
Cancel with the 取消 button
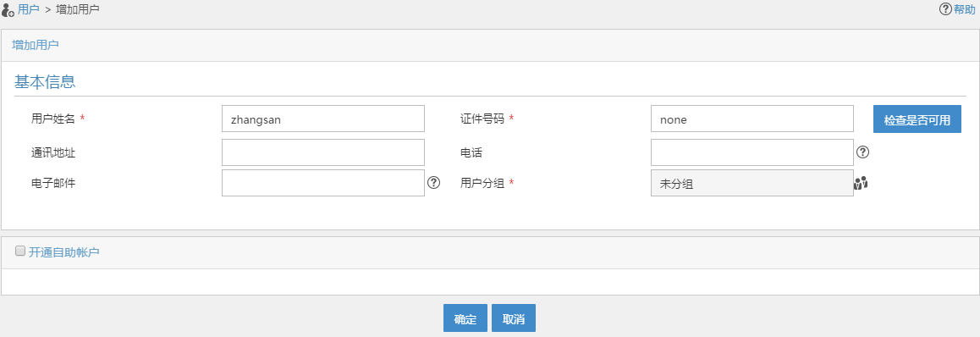point(514,318)
